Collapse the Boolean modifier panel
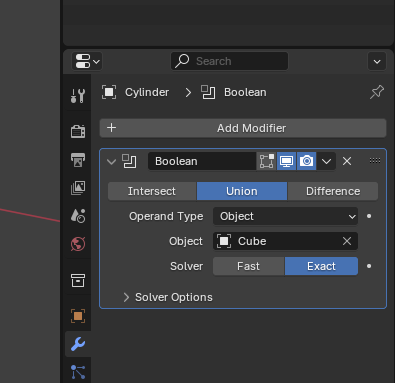Screen dimensions: 395x383 tap(111, 162)
